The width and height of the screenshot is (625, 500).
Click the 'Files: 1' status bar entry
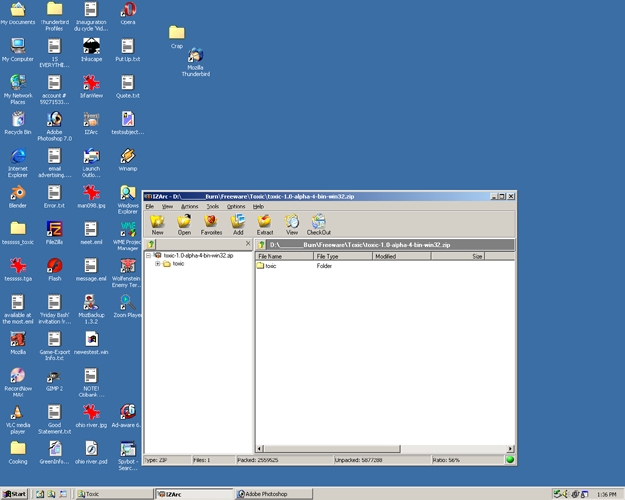point(214,460)
